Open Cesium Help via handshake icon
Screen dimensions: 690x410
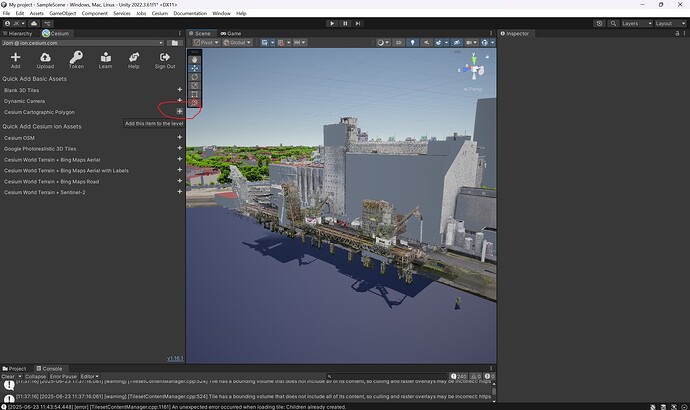tap(134, 60)
